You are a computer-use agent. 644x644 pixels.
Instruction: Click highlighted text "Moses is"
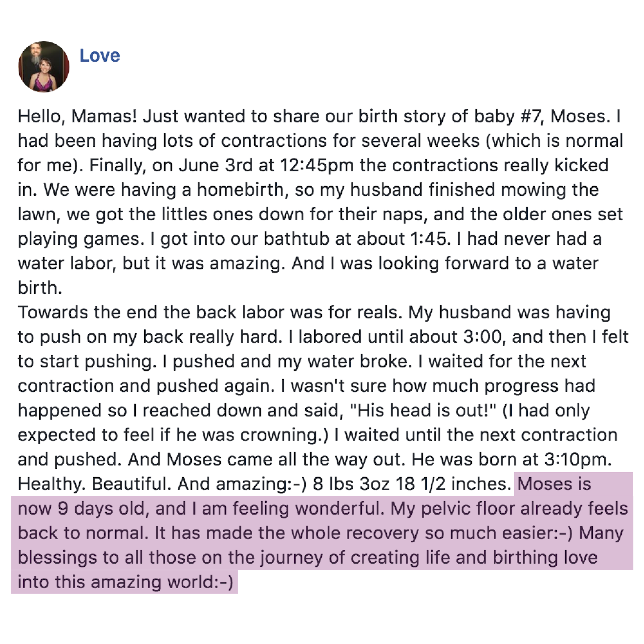click(x=554, y=484)
